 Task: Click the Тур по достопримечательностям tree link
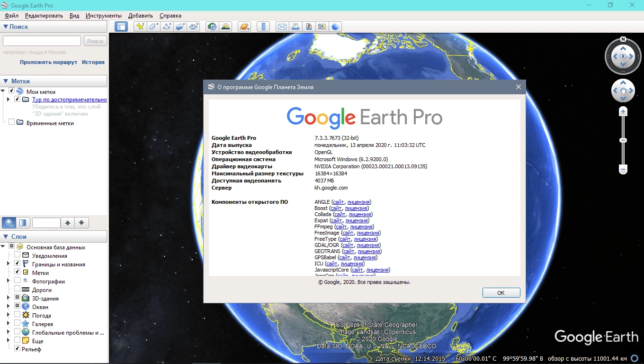coord(70,100)
